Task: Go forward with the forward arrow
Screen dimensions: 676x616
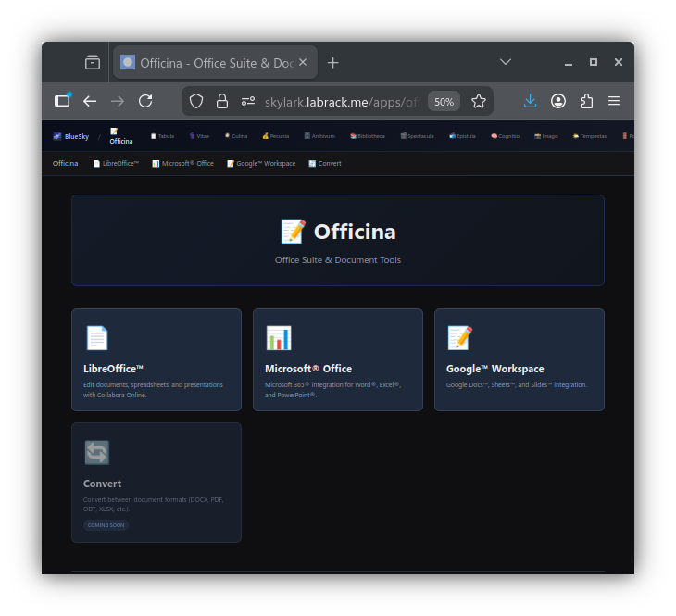Action: [118, 101]
